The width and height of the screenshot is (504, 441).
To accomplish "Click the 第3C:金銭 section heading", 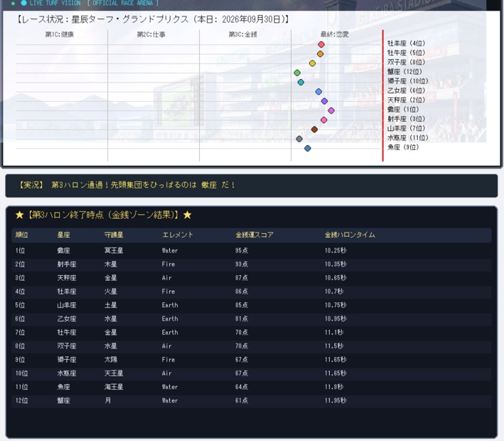I will pyautogui.click(x=242, y=34).
